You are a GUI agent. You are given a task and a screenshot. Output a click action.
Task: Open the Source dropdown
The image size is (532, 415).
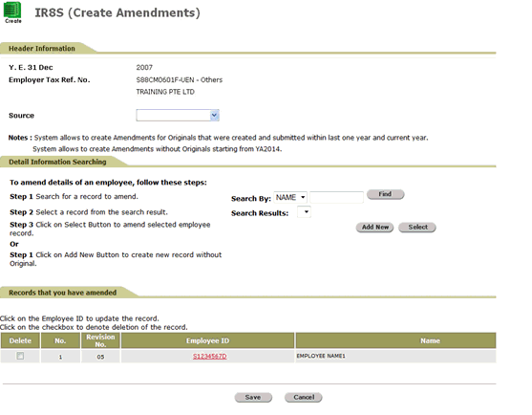[x=178, y=116]
